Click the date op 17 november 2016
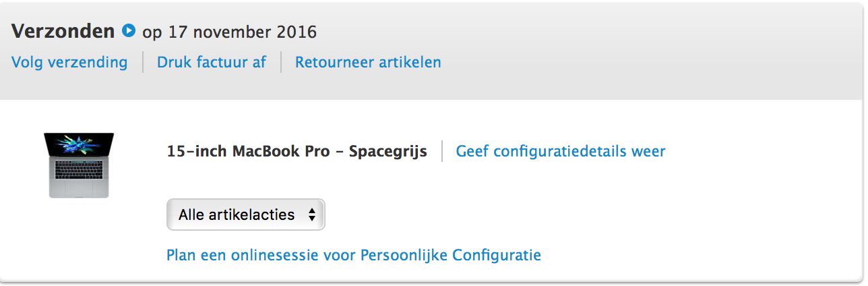This screenshot has height=286, width=868. pos(230,32)
